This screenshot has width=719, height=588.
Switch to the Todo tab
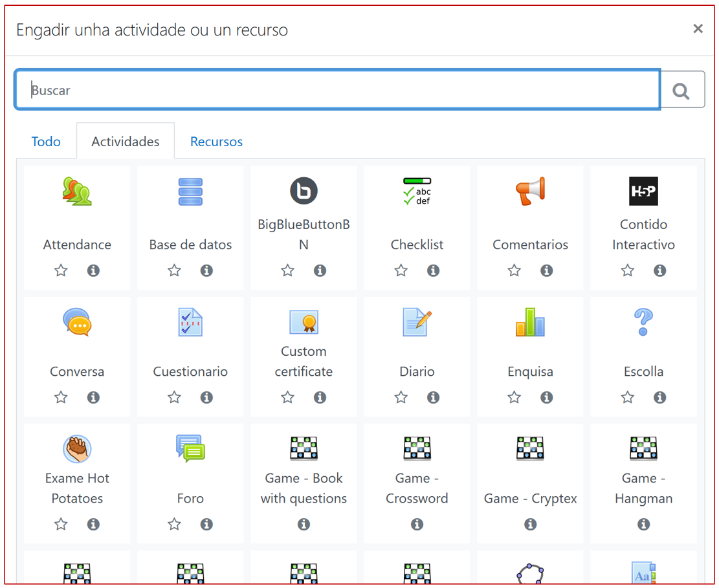click(46, 142)
